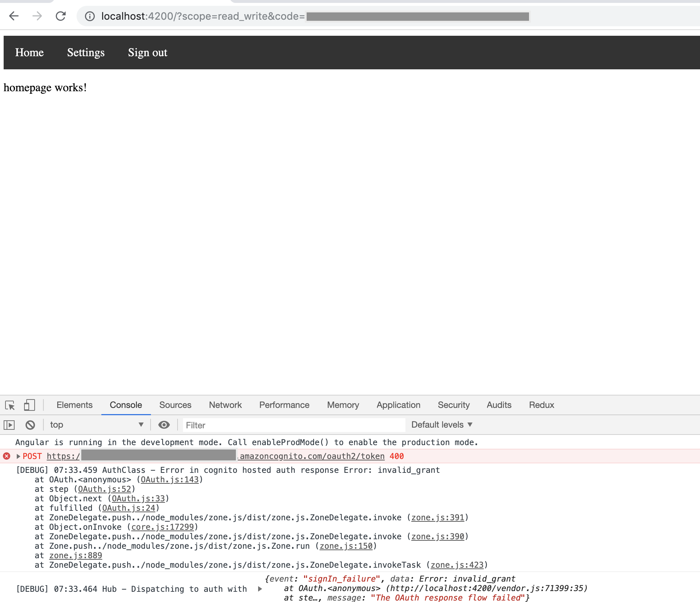Switch to the Application tab

click(x=398, y=405)
